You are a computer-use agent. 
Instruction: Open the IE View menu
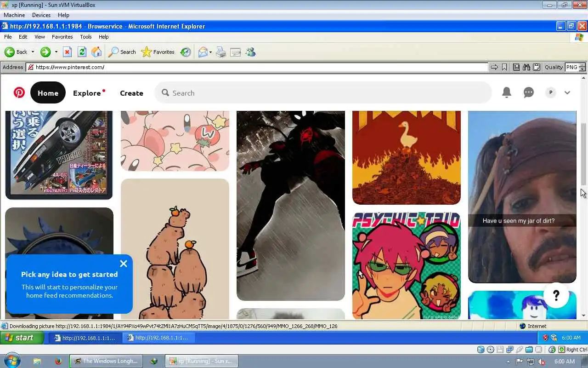[x=40, y=37]
